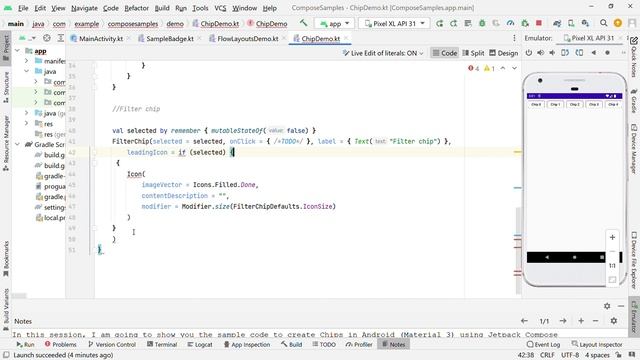Click the emulator home circle icon
Screen dimensions: 640x360
point(607,53)
